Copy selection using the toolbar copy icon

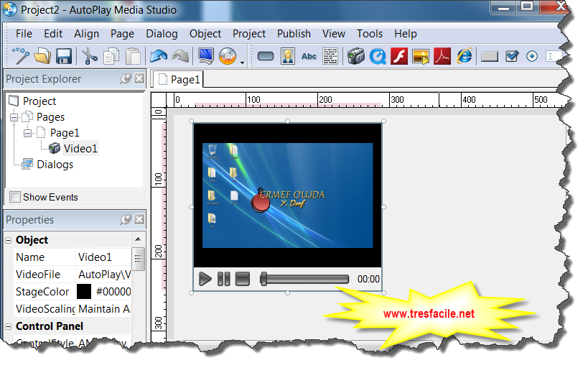click(111, 56)
